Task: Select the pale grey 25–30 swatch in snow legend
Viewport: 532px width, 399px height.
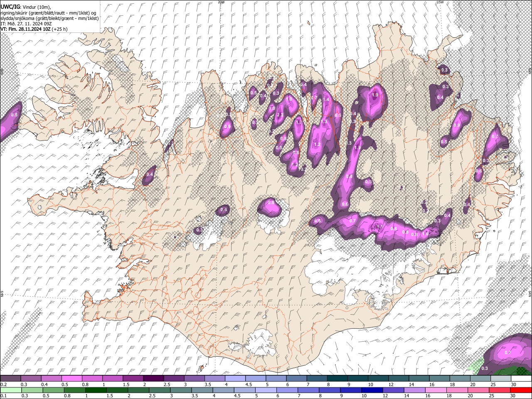Action: 501,379
